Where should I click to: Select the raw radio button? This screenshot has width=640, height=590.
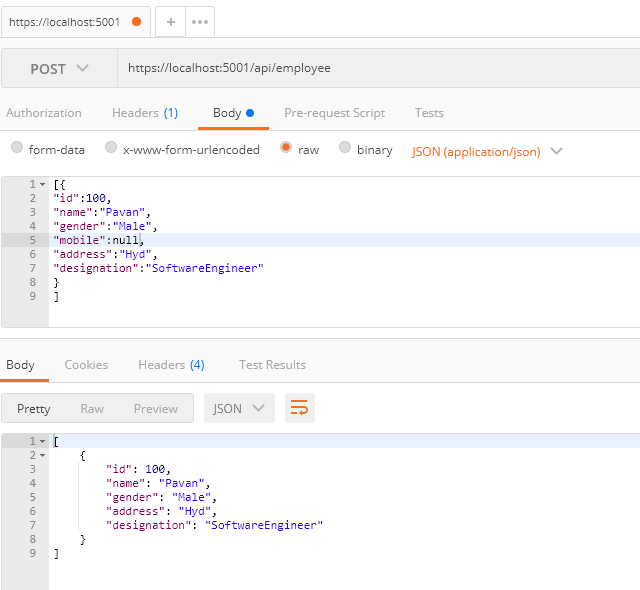point(286,147)
